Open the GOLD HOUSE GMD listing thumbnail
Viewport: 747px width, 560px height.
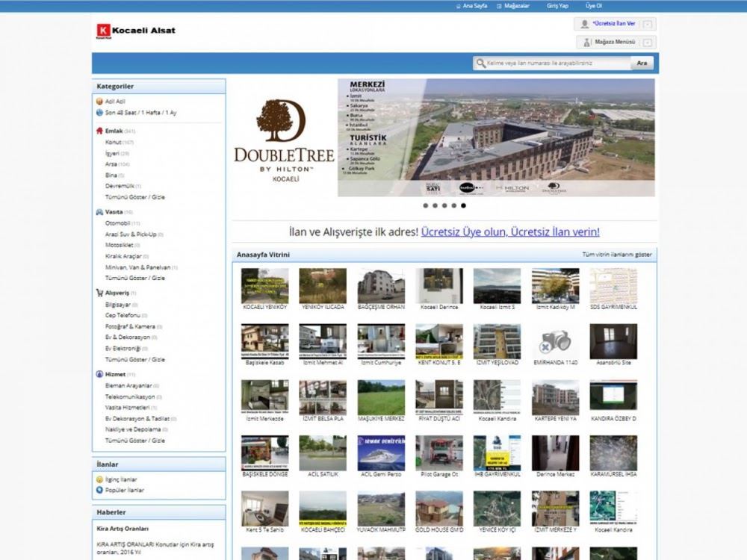click(439, 508)
